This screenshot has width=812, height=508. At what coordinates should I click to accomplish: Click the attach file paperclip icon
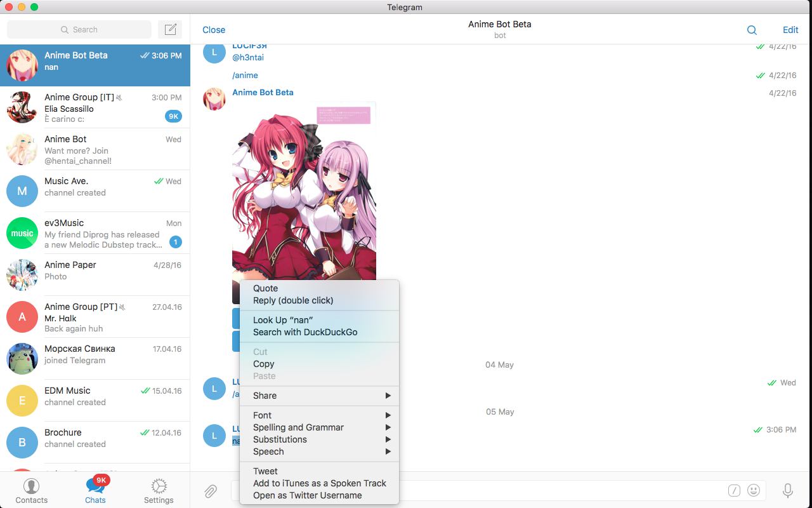click(211, 490)
